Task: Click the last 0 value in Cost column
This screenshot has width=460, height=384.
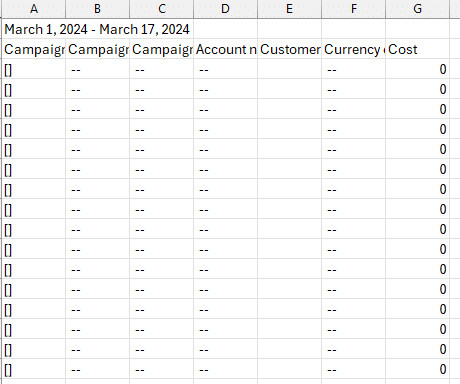Action: pos(417,369)
